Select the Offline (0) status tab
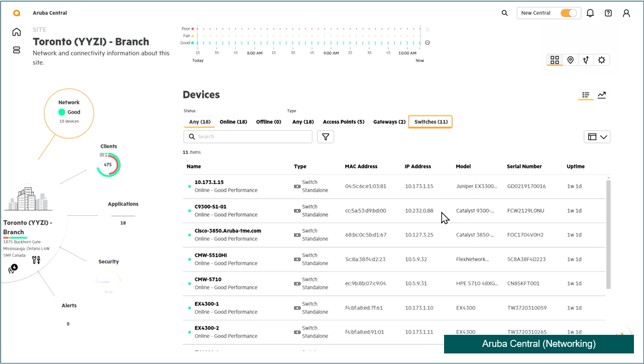Screen dimensions: 644x364 tap(269, 122)
